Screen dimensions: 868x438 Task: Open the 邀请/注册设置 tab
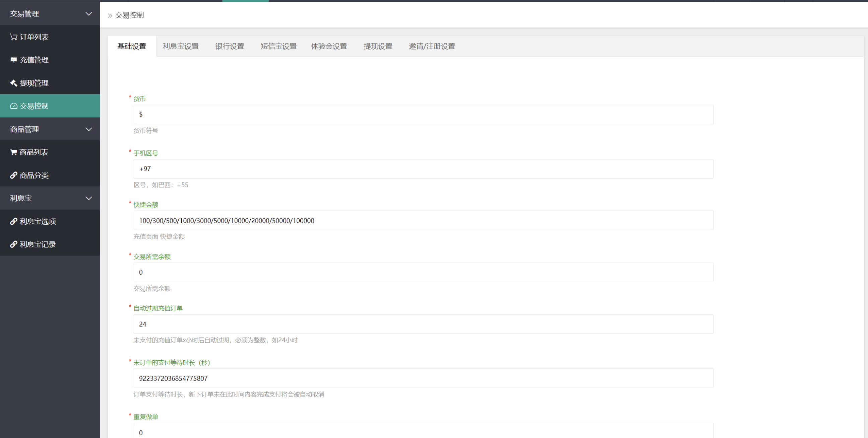click(x=432, y=46)
